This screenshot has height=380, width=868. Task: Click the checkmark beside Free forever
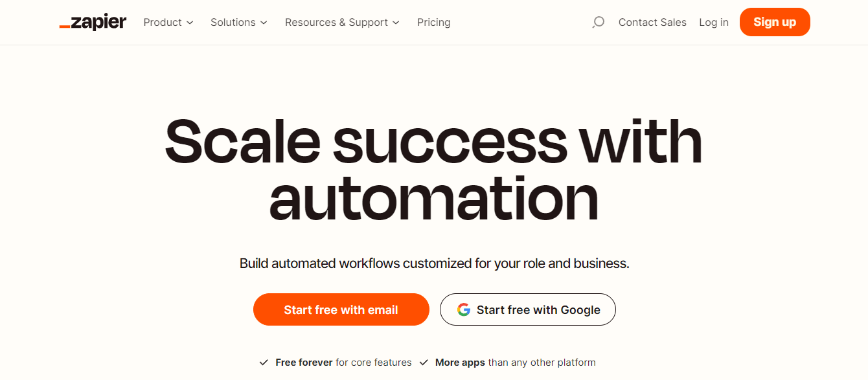[264, 363]
